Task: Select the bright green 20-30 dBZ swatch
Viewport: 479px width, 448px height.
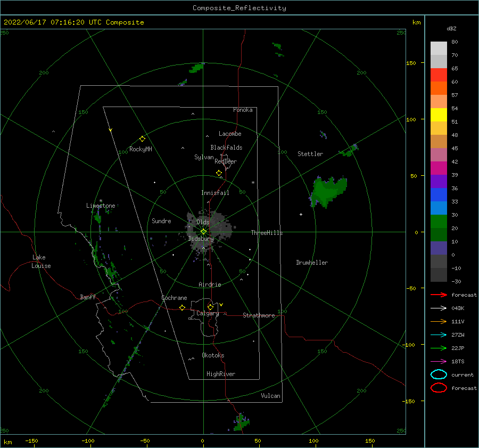Action: 439,222
